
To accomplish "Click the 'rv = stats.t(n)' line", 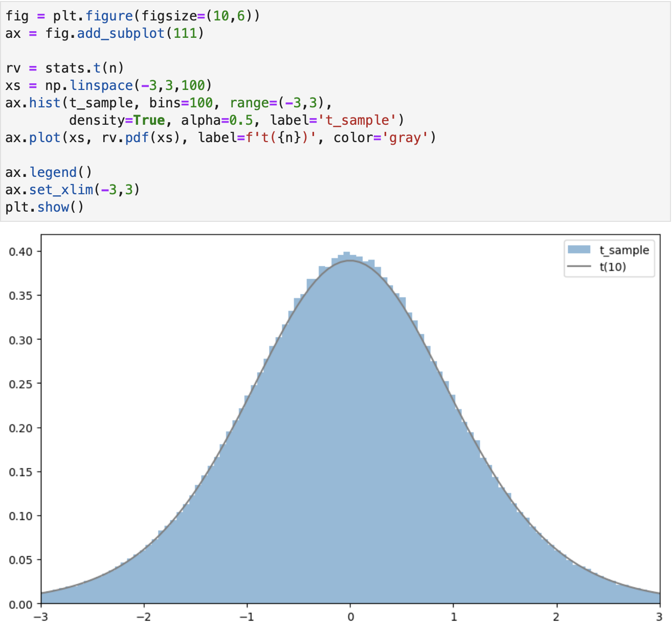I will pyautogui.click(x=65, y=69).
